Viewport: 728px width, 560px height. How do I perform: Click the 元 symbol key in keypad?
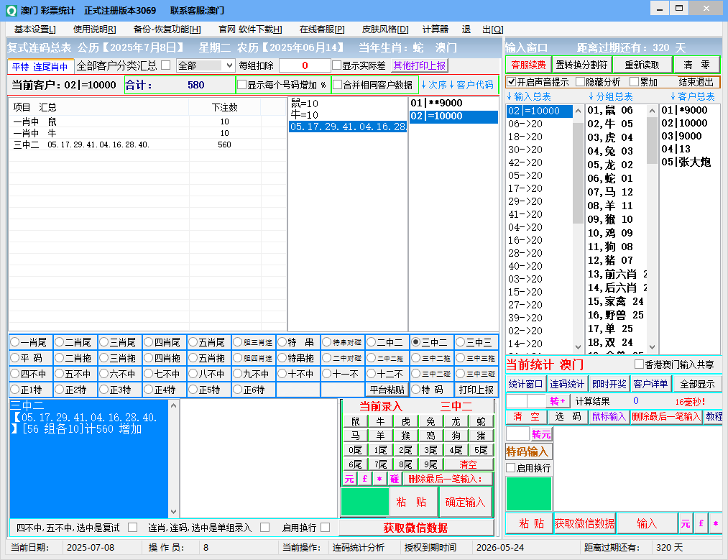pyautogui.click(x=349, y=479)
